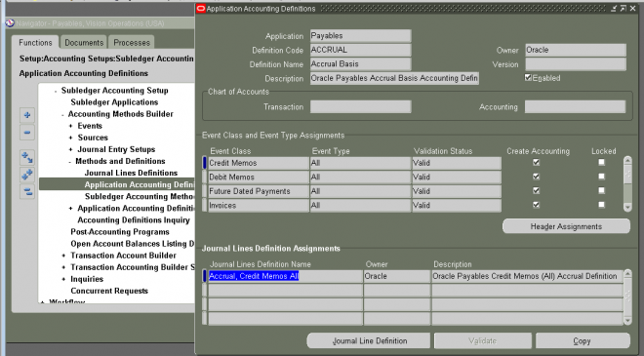Click Valid status cell for Invoices
The height and width of the screenshot is (356, 644).
point(457,205)
